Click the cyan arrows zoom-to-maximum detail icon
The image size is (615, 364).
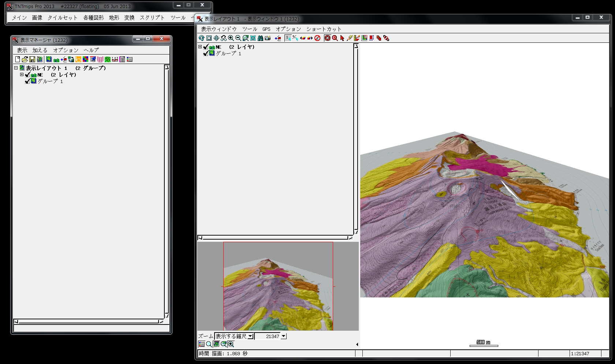[253, 38]
